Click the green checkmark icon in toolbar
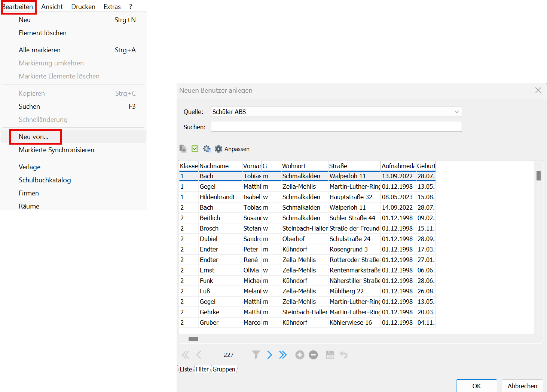 195,149
